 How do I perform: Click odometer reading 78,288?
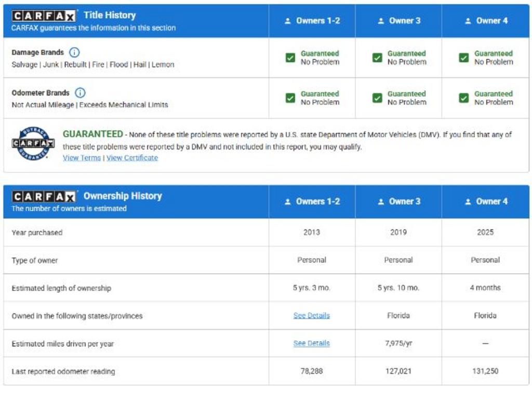(x=312, y=371)
